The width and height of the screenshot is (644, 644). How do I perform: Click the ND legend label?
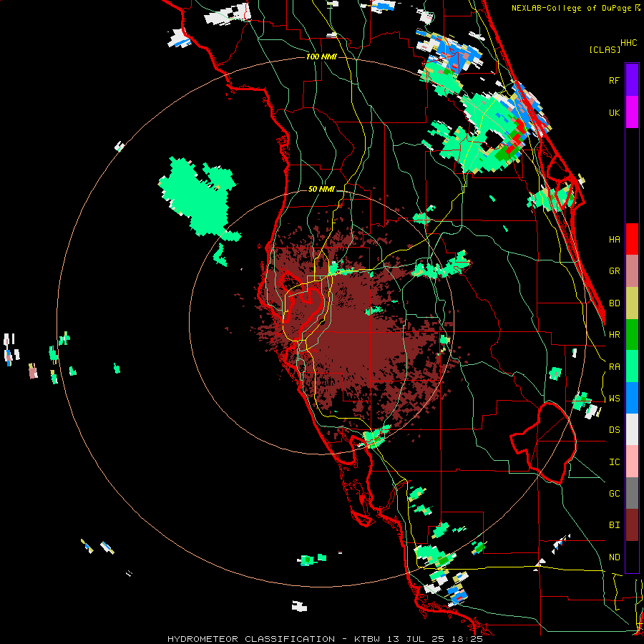point(614,557)
